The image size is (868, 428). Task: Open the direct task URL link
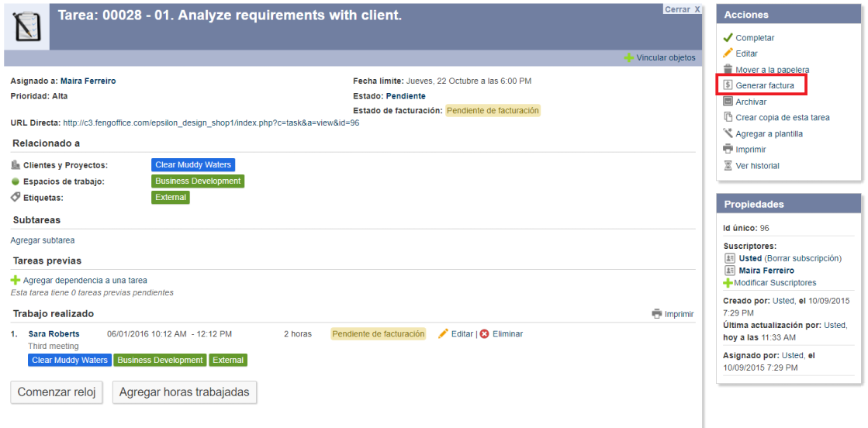(211, 123)
